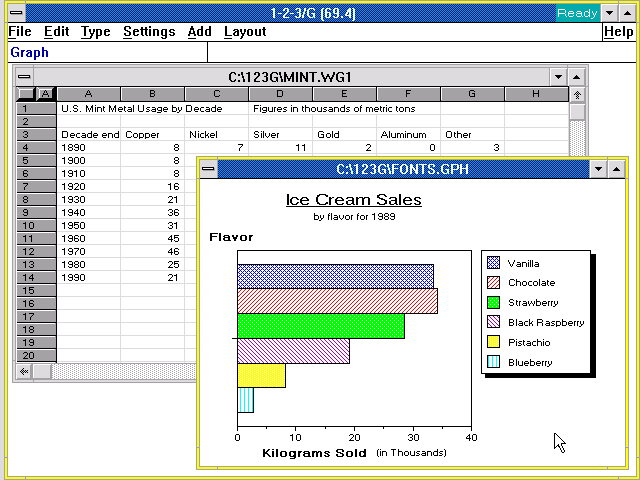
Task: Select the green Strawberry bar in chart
Action: click(x=321, y=326)
